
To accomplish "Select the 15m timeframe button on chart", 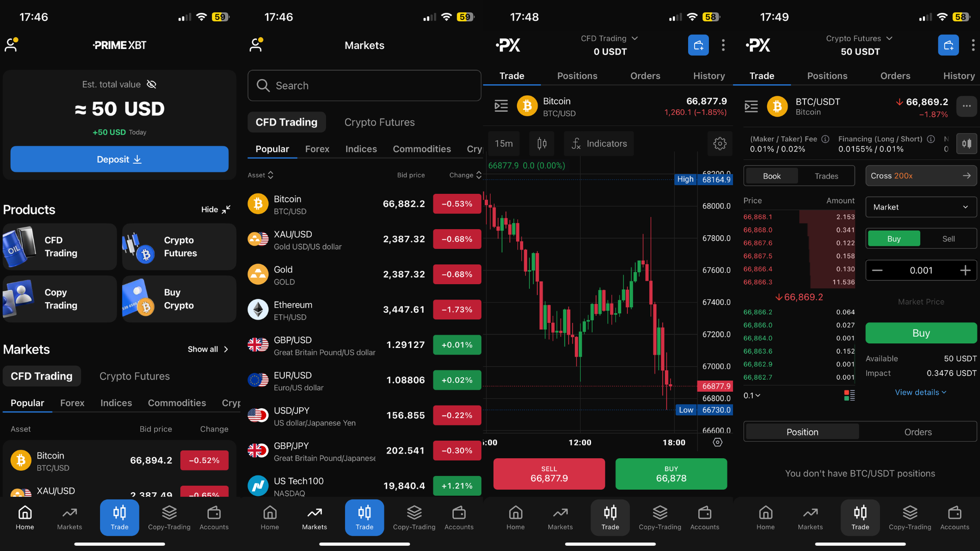I will pos(506,143).
